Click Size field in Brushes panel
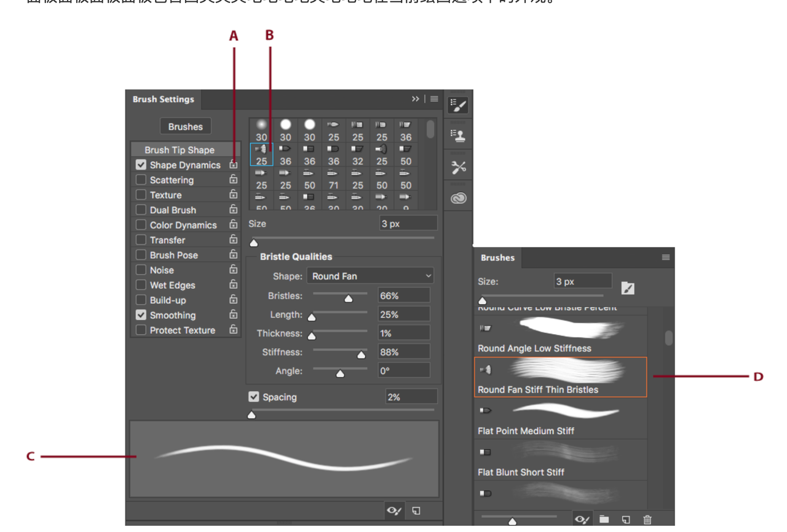Image resolution: width=787 pixels, height=532 pixels. click(x=583, y=281)
